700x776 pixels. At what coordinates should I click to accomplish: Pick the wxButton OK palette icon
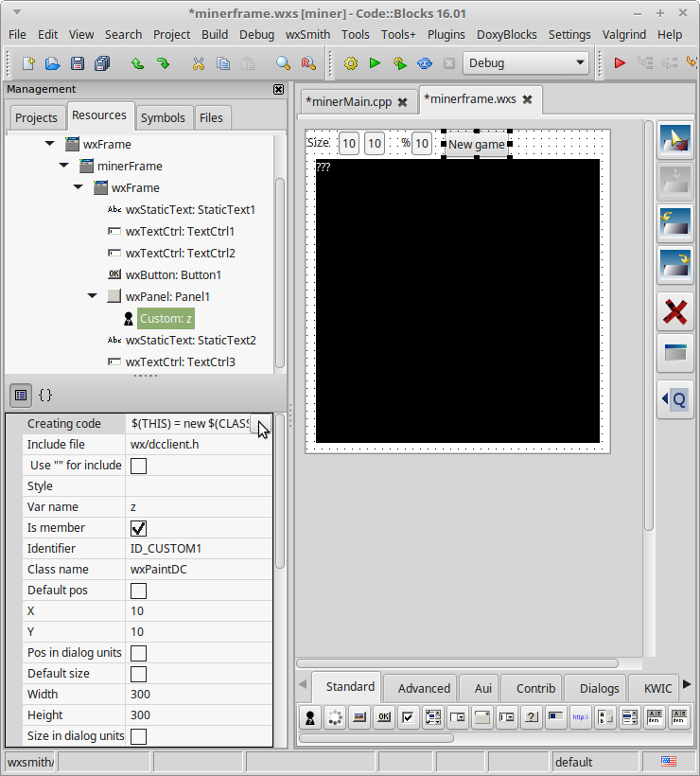coord(384,717)
